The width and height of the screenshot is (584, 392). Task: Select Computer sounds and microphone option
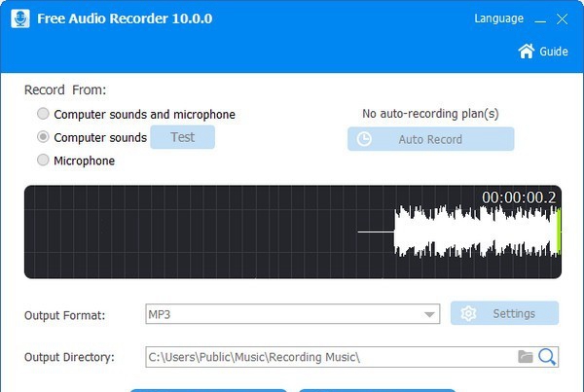click(x=43, y=114)
